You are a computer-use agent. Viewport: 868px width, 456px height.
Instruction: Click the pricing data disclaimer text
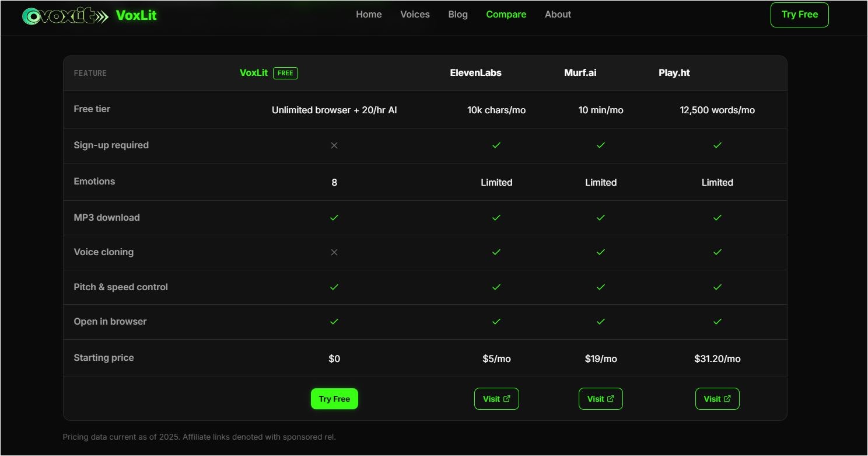pyautogui.click(x=199, y=437)
